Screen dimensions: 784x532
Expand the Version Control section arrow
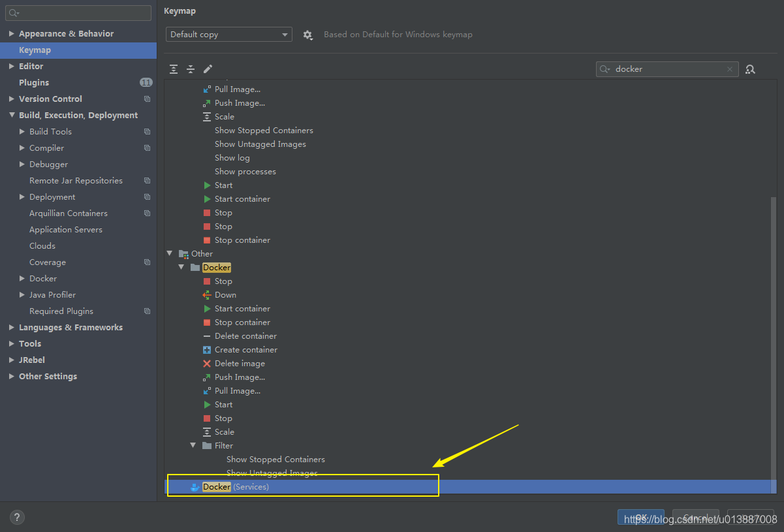click(12, 99)
